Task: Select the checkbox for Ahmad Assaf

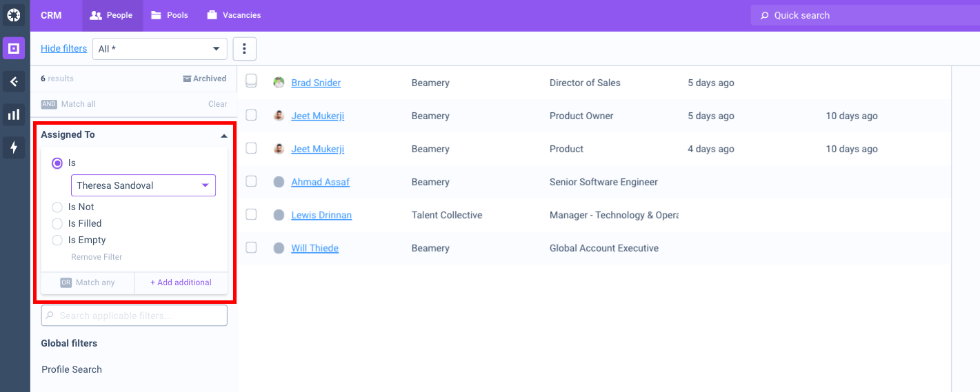Action: 251,181
